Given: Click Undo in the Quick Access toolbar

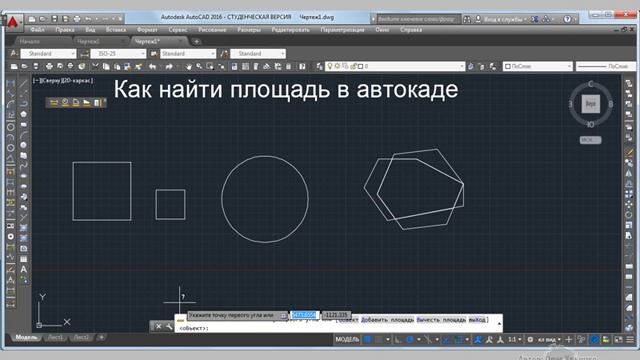Looking at the screenshot, I should coord(88,19).
